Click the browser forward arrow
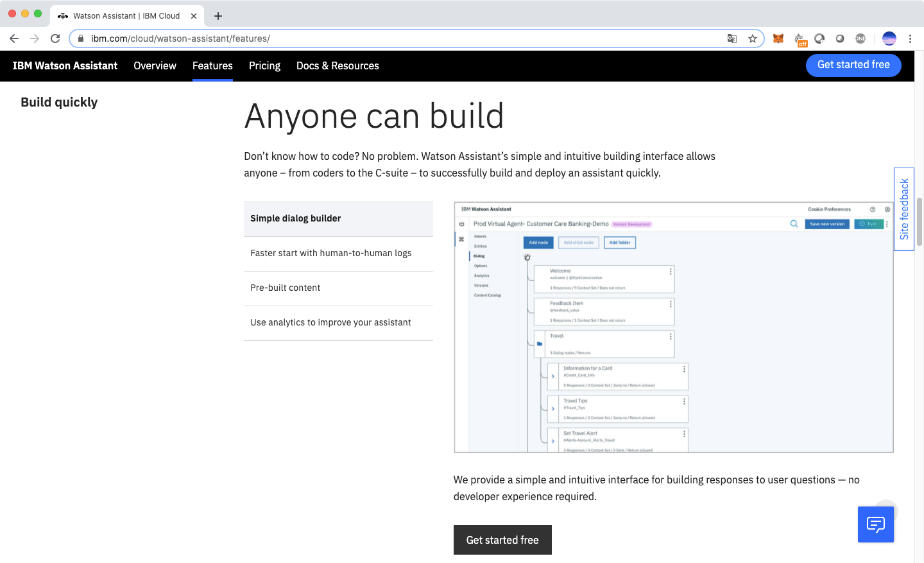Screen dimensions: 924x563 (x=35, y=39)
